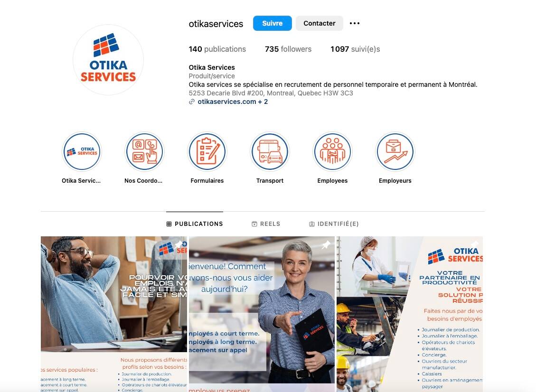Select the Publications tab
This screenshot has height=392, width=536.
(195, 224)
